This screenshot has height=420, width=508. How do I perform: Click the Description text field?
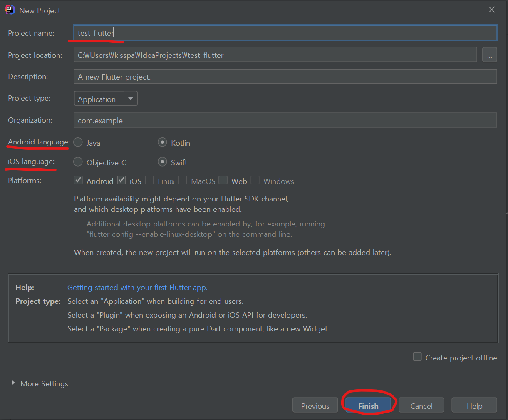(285, 77)
